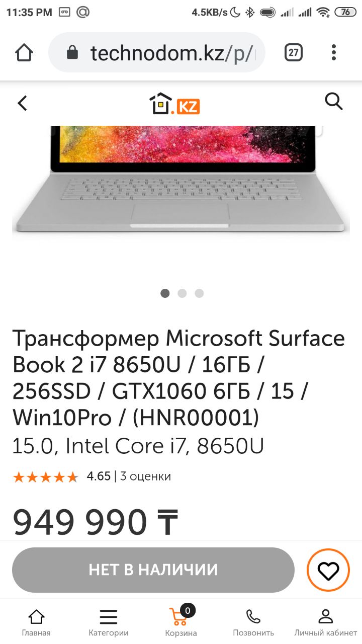The height and width of the screenshot is (644, 362).
Task: Go back using the left chevron
Action: (22, 103)
